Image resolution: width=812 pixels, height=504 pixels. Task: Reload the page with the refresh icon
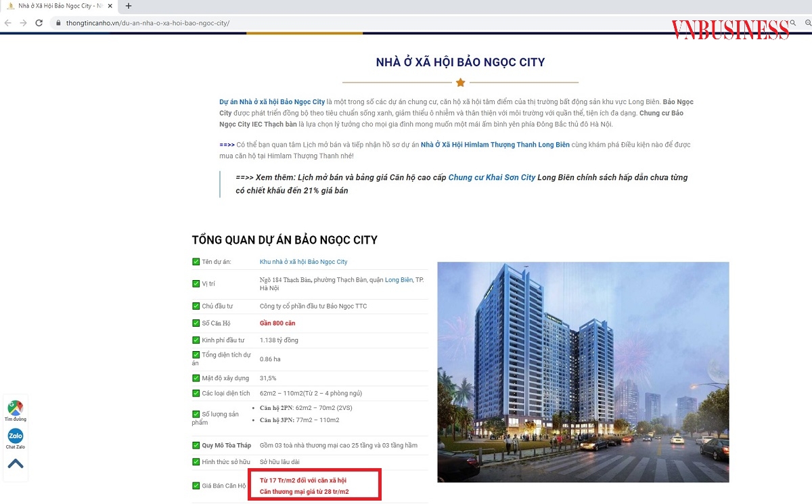pyautogui.click(x=41, y=22)
